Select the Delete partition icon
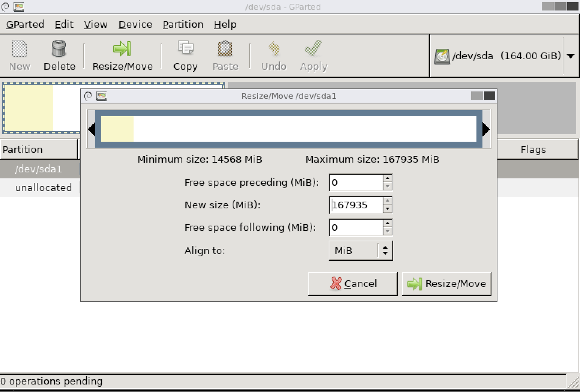 pos(59,55)
